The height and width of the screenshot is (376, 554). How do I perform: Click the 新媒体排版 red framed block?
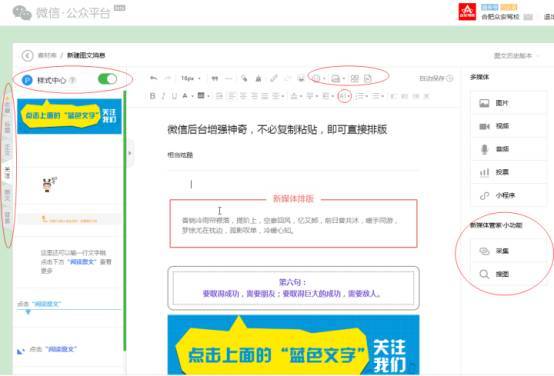[293, 221]
